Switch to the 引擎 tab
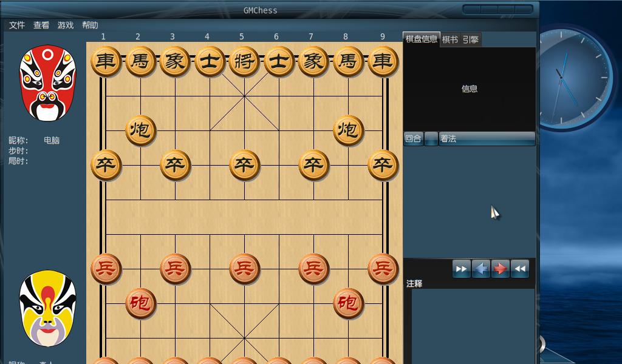Screen dimensions: 622x364 pos(471,39)
